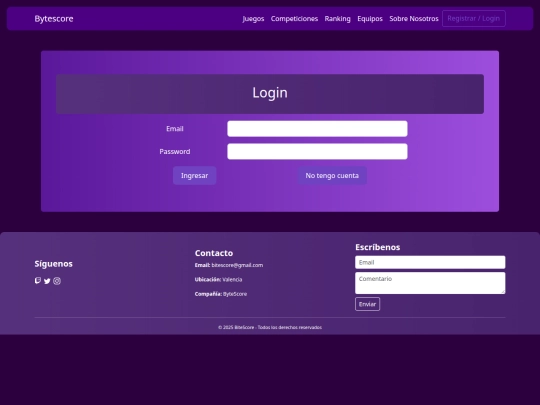Open the Juegos menu item

pos(253,19)
